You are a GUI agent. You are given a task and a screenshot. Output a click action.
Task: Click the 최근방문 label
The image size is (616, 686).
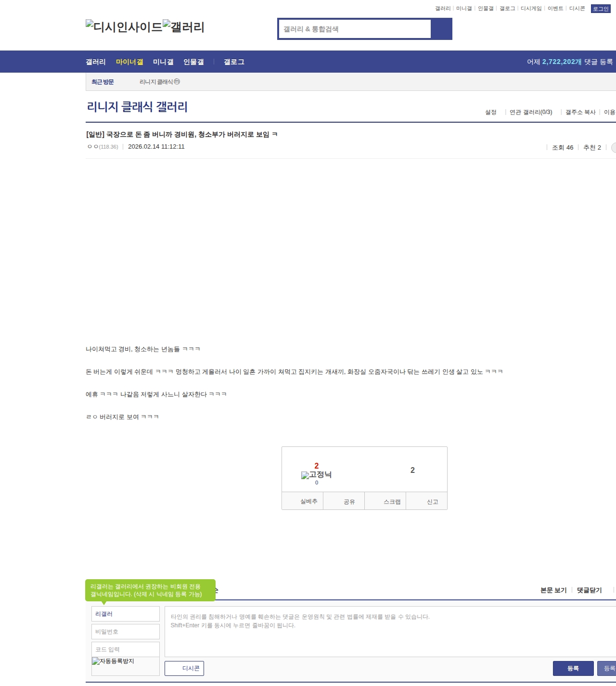(103, 82)
